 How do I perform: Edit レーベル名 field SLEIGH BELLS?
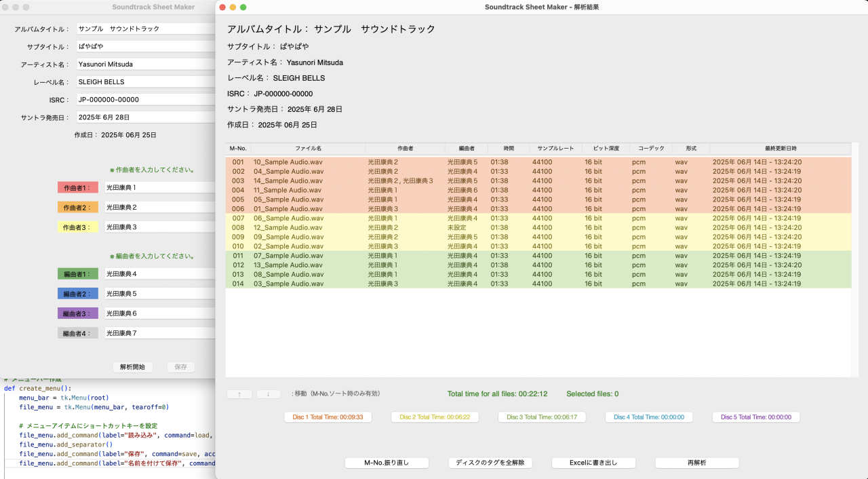pos(145,82)
